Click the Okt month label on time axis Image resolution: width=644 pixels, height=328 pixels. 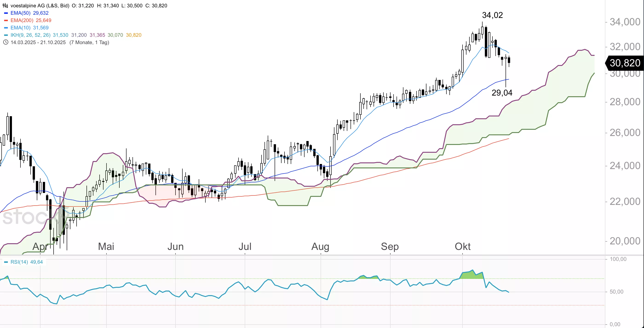463,247
